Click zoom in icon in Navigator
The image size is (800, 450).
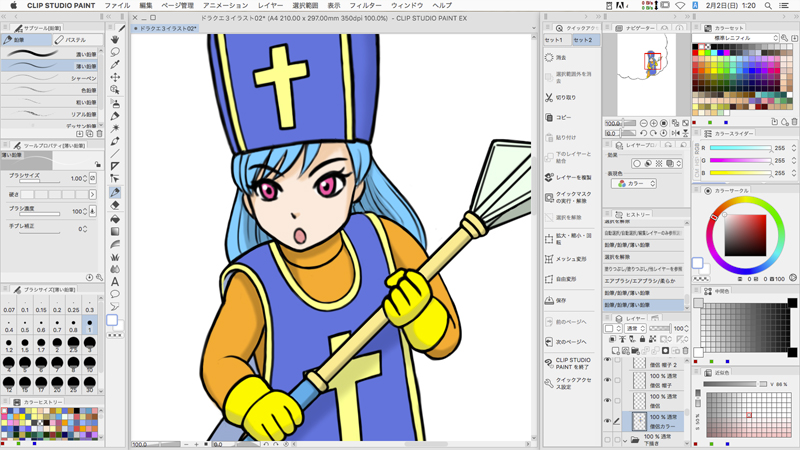point(654,123)
